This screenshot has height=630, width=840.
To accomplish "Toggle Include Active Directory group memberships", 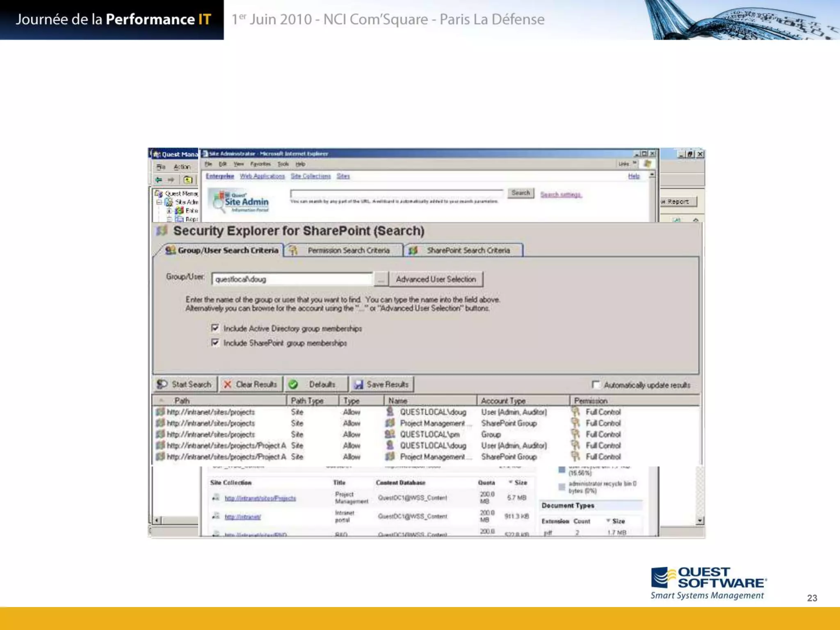I will tap(215, 328).
